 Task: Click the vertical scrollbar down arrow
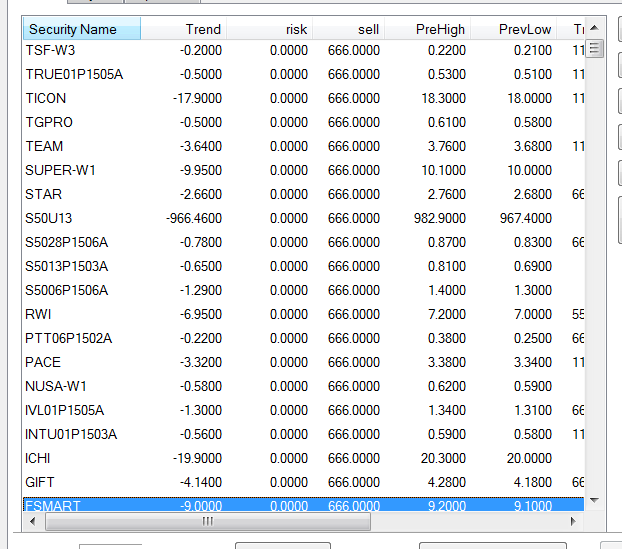tap(594, 500)
